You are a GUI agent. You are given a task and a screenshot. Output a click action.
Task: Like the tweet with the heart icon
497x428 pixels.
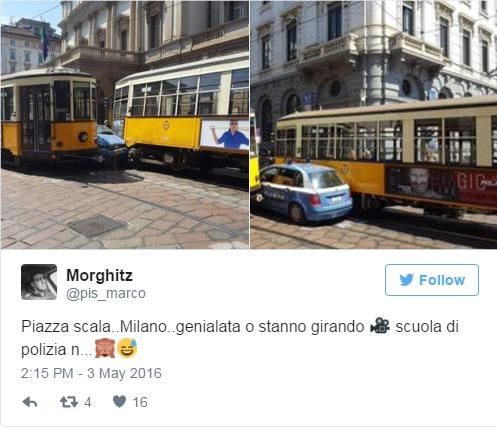coord(119,402)
